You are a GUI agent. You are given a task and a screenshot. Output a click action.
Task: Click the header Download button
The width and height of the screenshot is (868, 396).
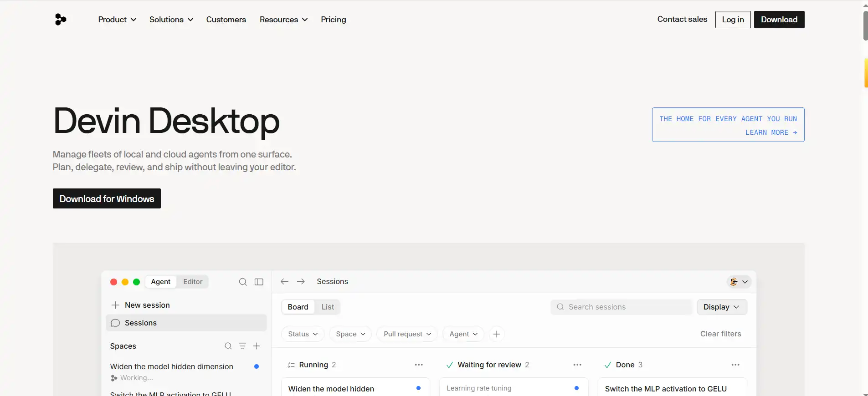(x=779, y=20)
